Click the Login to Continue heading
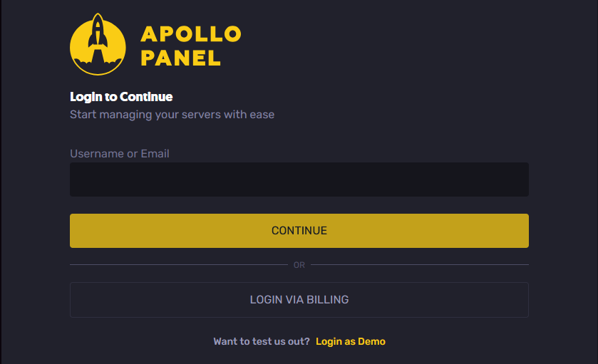 [121, 97]
